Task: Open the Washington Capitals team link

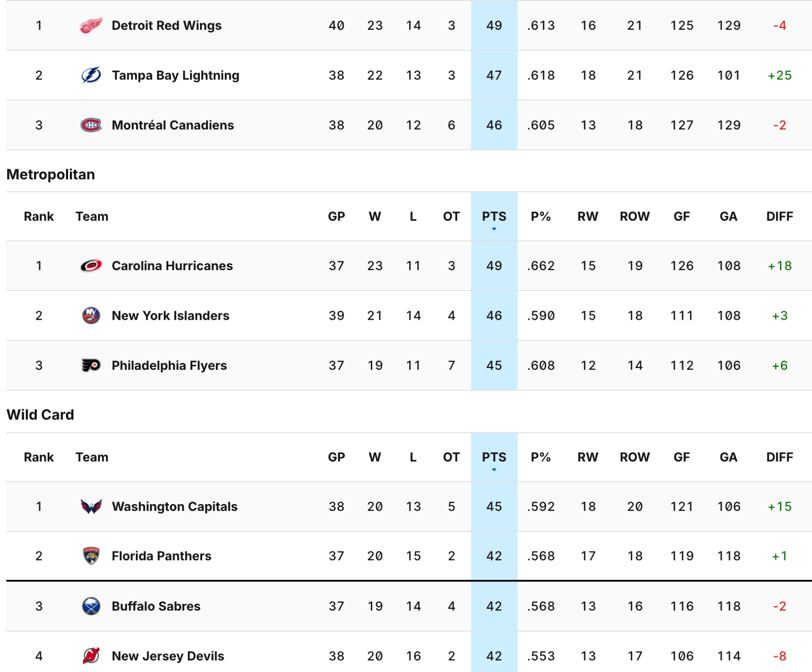Action: coord(174,506)
